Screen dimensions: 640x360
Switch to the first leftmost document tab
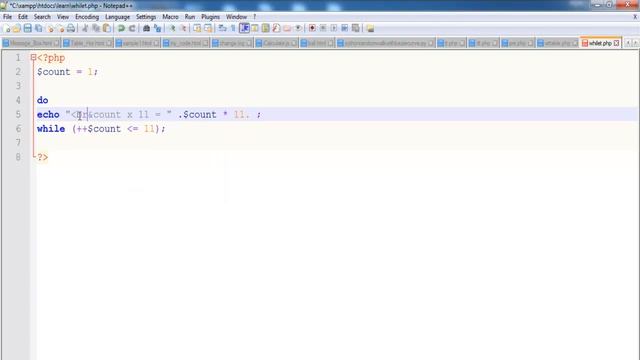tap(31, 43)
